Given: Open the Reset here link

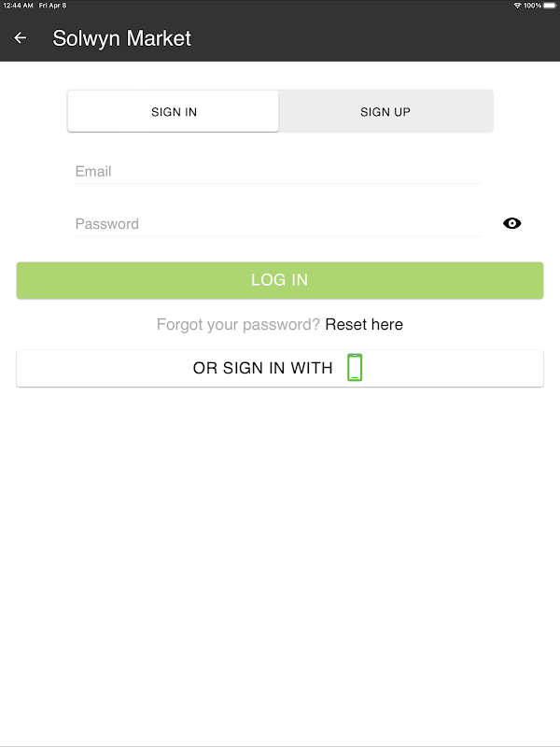Looking at the screenshot, I should coord(364,325).
